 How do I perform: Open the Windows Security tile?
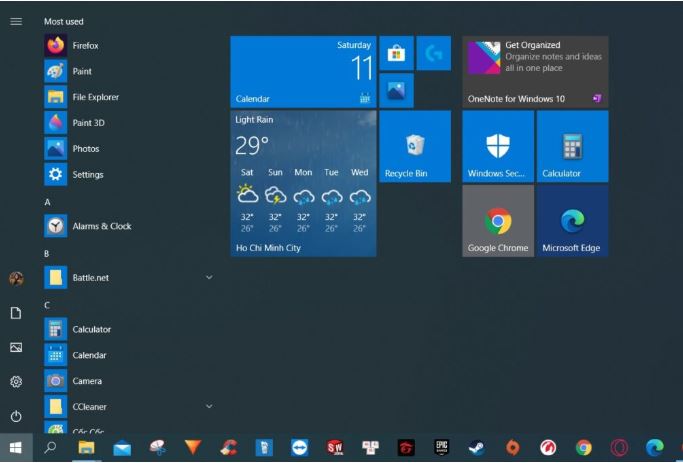[x=498, y=146]
